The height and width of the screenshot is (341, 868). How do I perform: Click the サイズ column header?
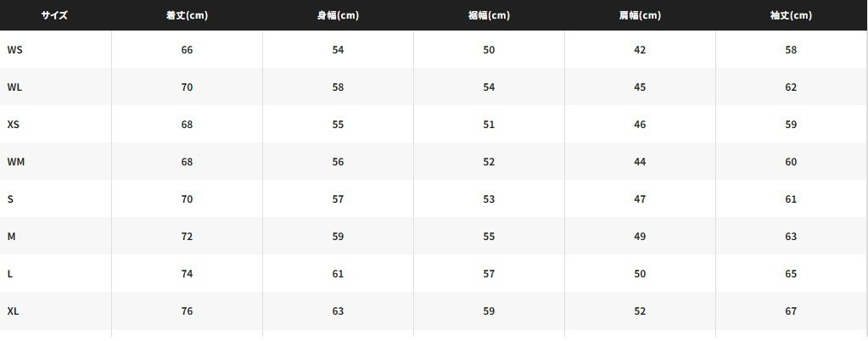54,15
